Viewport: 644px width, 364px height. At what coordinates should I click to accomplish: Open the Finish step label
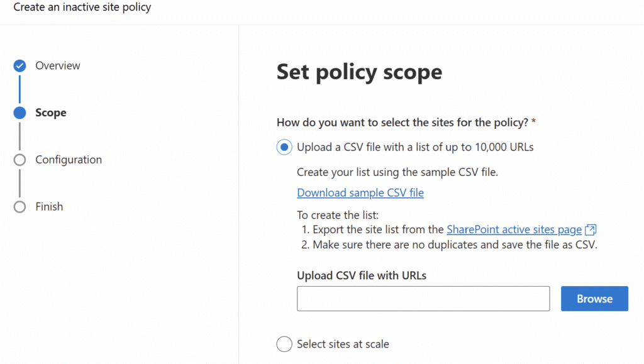49,207
